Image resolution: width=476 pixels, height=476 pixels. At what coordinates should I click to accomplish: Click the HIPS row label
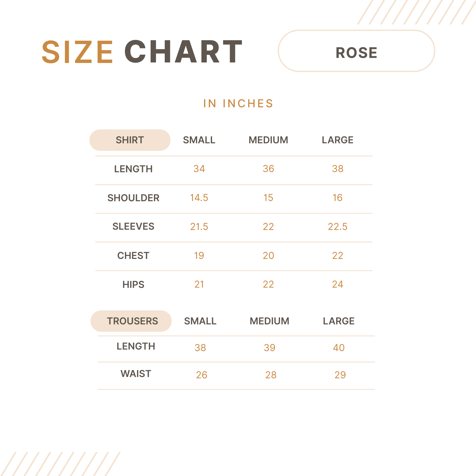(x=133, y=285)
